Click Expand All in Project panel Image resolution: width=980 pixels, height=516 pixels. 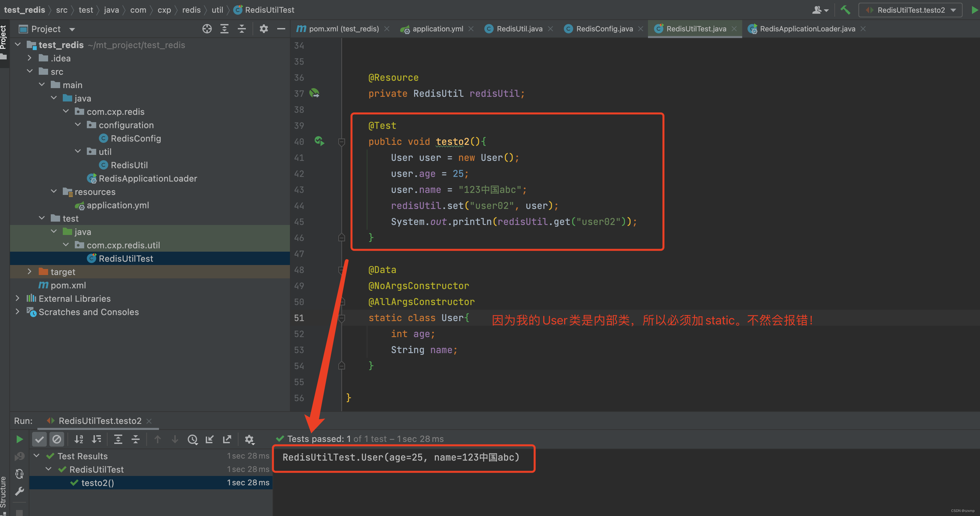[224, 29]
